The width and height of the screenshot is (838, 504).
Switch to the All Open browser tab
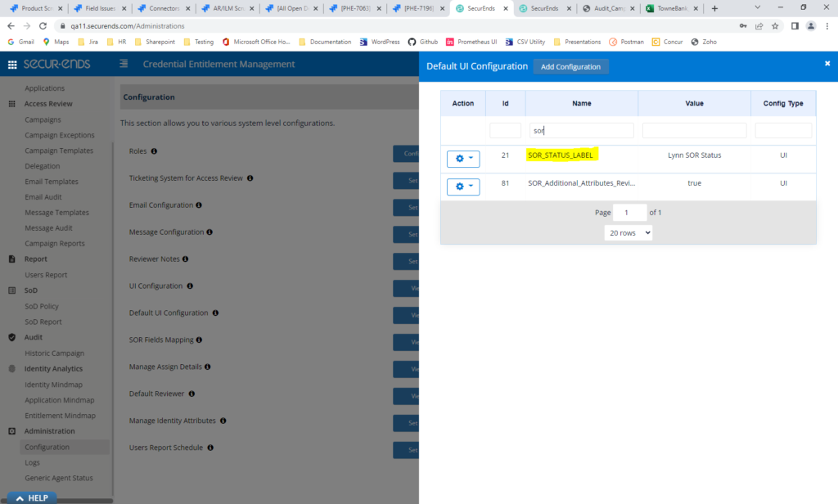click(x=292, y=8)
